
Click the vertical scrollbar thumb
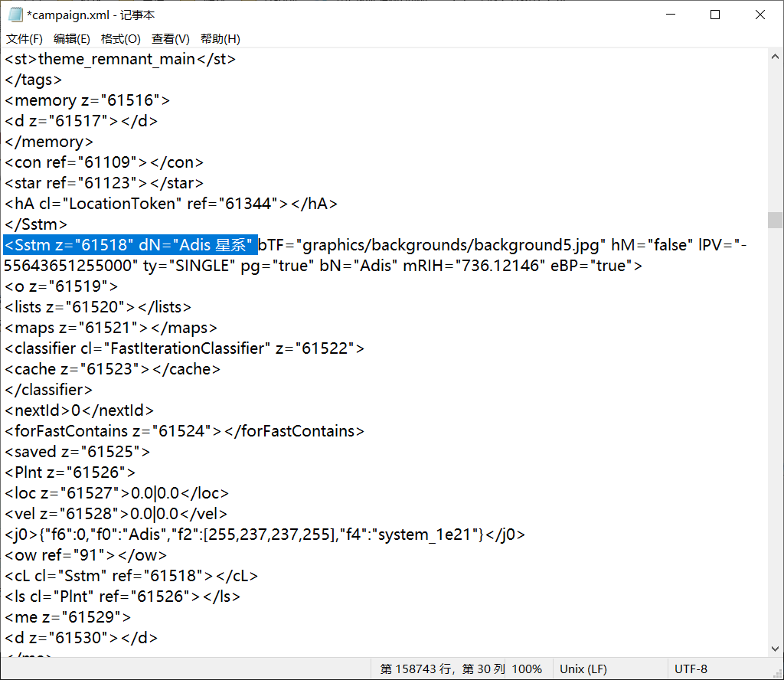pos(775,220)
